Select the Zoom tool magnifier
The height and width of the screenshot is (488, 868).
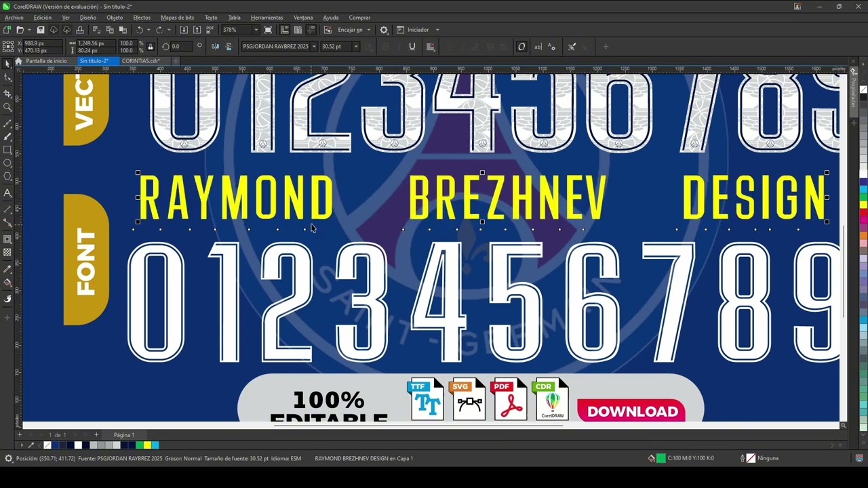7,107
